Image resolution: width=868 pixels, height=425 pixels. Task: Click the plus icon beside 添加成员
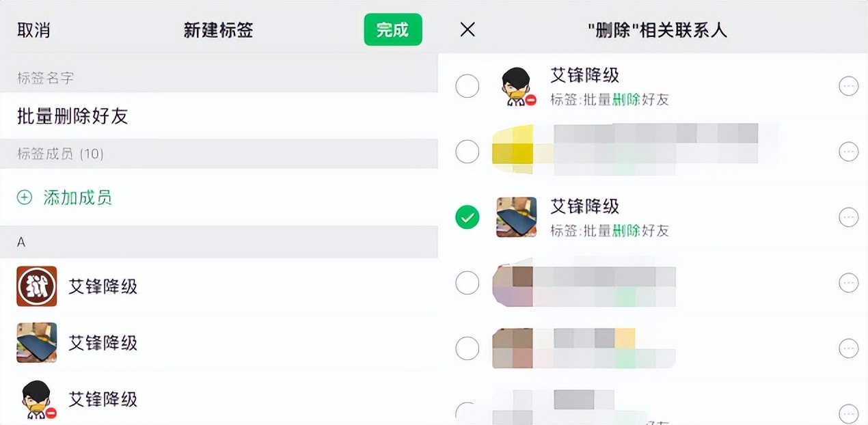(x=25, y=197)
